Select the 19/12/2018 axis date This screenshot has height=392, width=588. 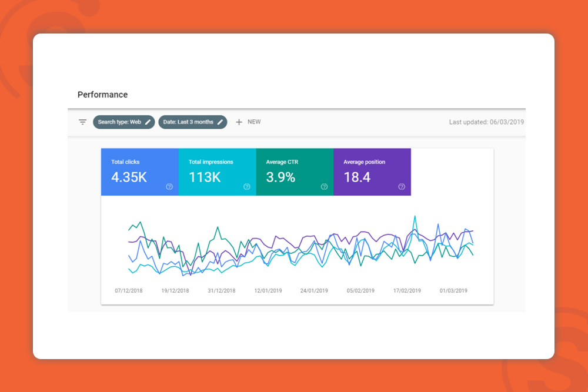[175, 291]
